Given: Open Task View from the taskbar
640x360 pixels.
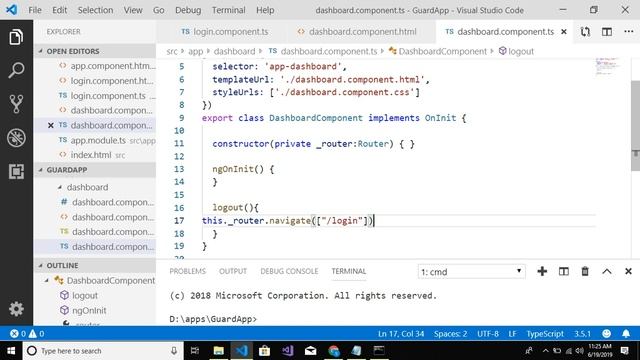Looking at the screenshot, I should [195, 351].
